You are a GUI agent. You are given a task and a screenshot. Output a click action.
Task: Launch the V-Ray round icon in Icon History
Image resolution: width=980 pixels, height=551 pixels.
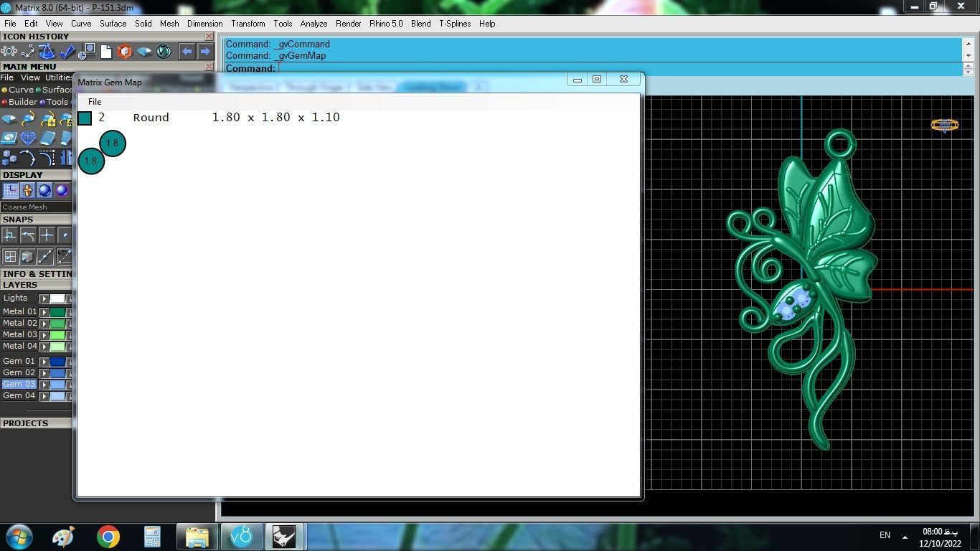164,51
